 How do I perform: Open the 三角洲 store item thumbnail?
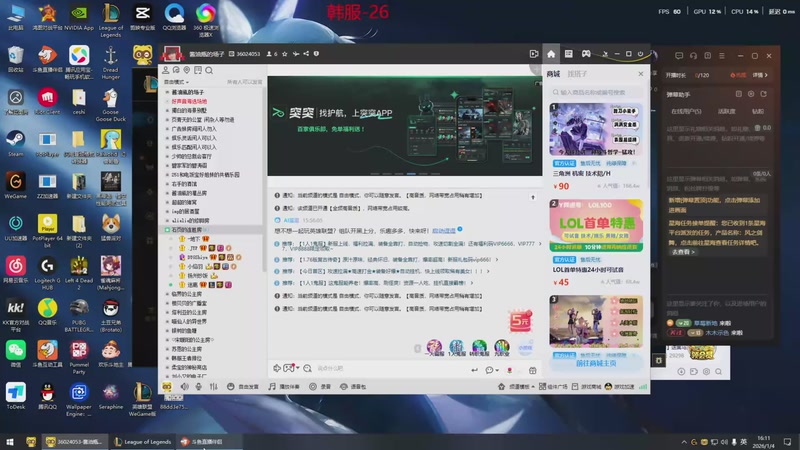point(596,130)
